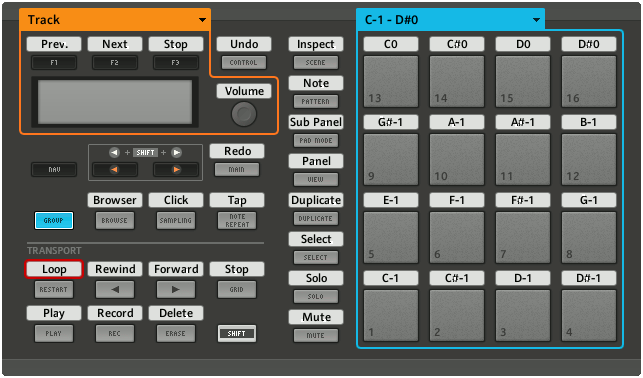This screenshot has height=378, width=643.
Task: Click the MAIN button under Redo
Action: pyautogui.click(x=237, y=169)
